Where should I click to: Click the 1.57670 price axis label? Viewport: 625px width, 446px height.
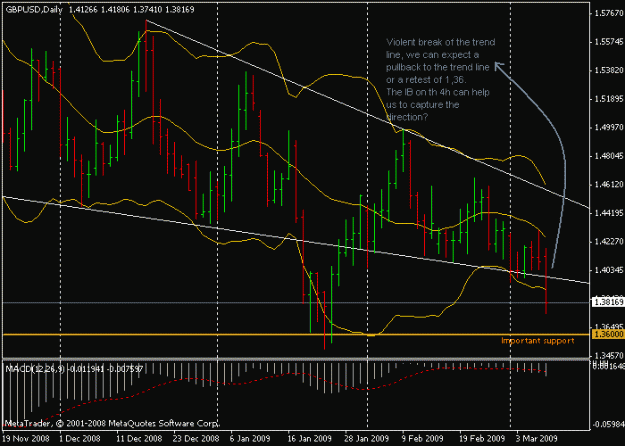click(x=609, y=14)
